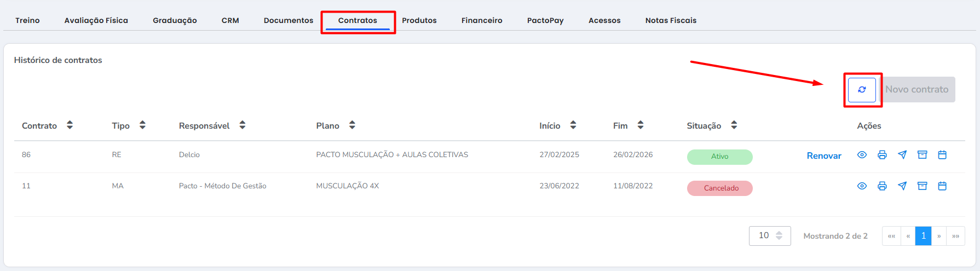Open archive icon for contract 11

tap(923, 186)
